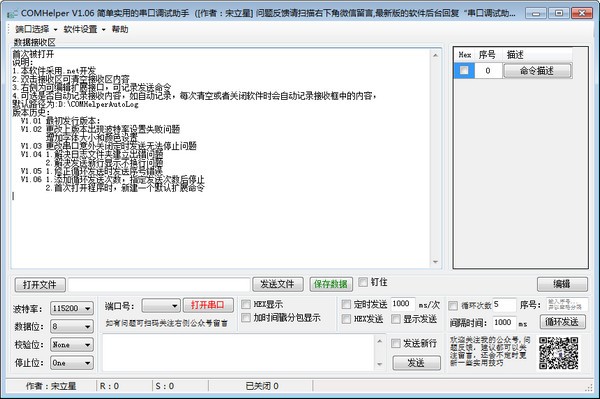Open the 数据位 dropdown showing 8
This screenshot has width=600, height=399.
pyautogui.click(x=72, y=327)
